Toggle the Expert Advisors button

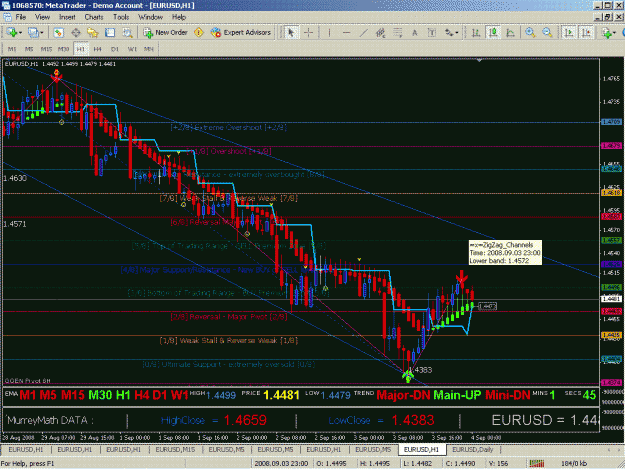tap(241, 33)
